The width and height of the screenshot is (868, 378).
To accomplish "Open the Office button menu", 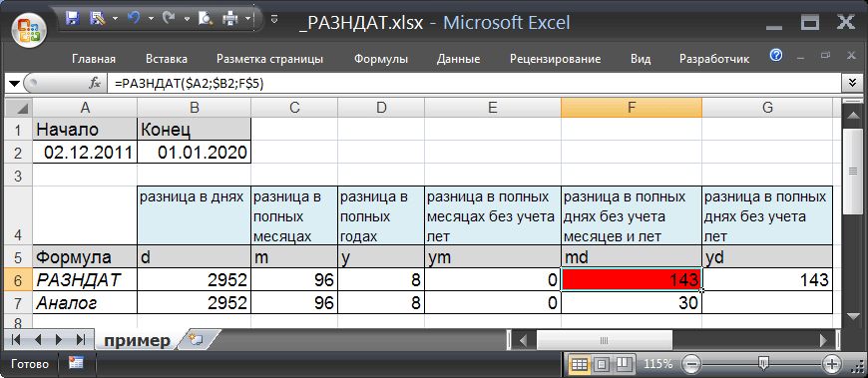I will pos(30,29).
